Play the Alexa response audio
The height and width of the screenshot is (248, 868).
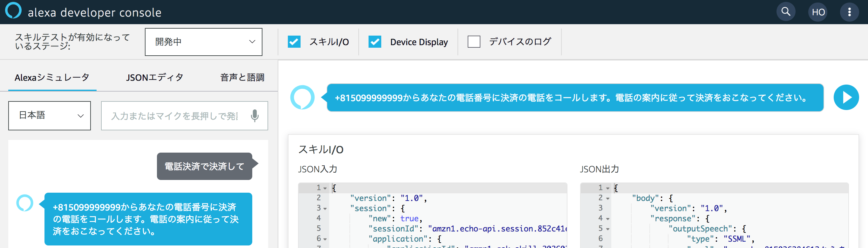coord(846,98)
